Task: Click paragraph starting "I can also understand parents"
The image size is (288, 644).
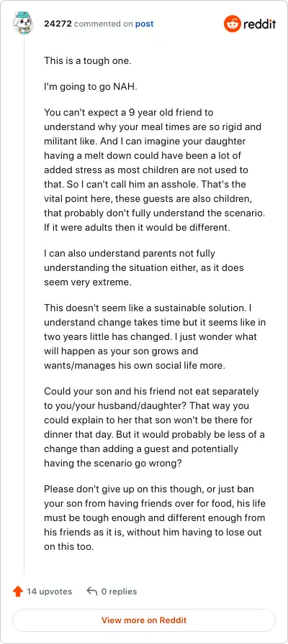Action: tap(144, 267)
